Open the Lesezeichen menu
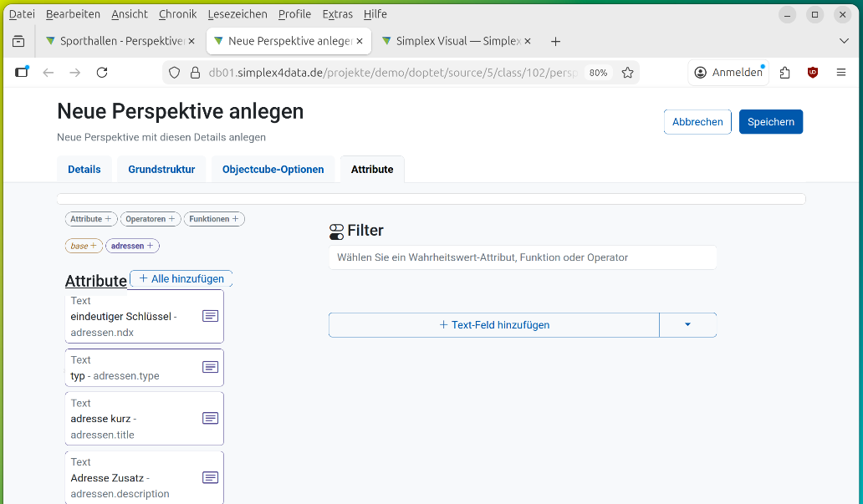Image resolution: width=863 pixels, height=504 pixels. [x=237, y=14]
